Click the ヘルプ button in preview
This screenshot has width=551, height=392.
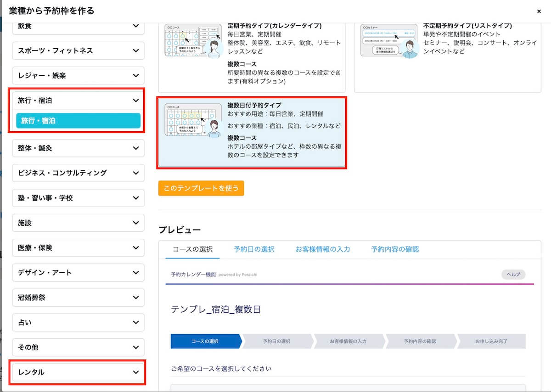[513, 274]
